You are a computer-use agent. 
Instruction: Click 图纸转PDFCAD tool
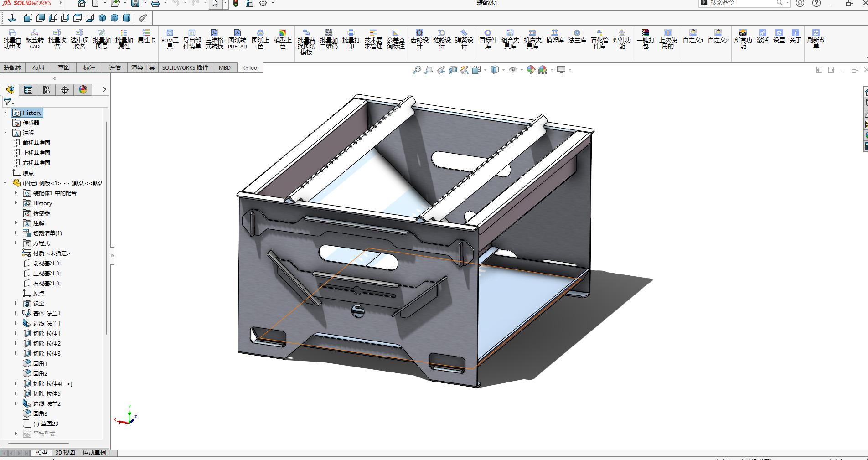[237, 39]
